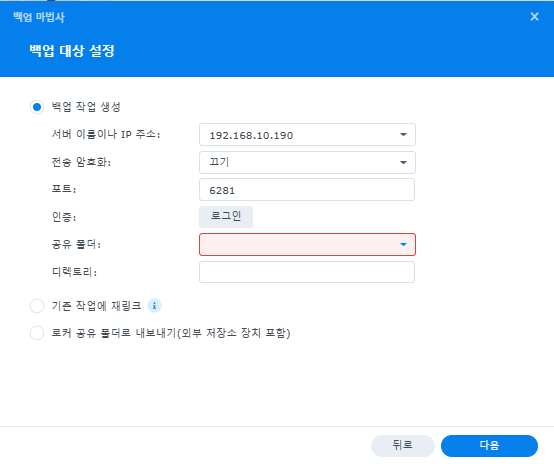554x464 pixels.
Task: Go back with the 뒤로 button
Action: 402,446
